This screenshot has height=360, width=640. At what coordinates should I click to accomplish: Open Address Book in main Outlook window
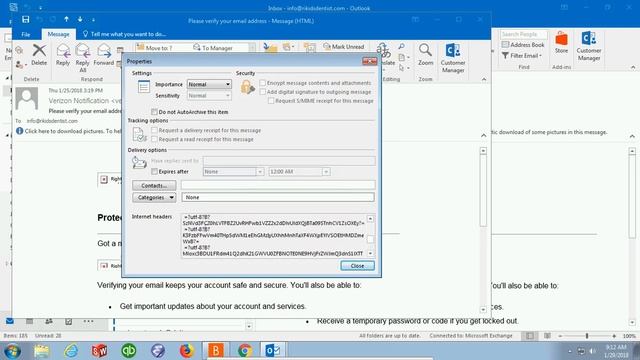tap(523, 44)
